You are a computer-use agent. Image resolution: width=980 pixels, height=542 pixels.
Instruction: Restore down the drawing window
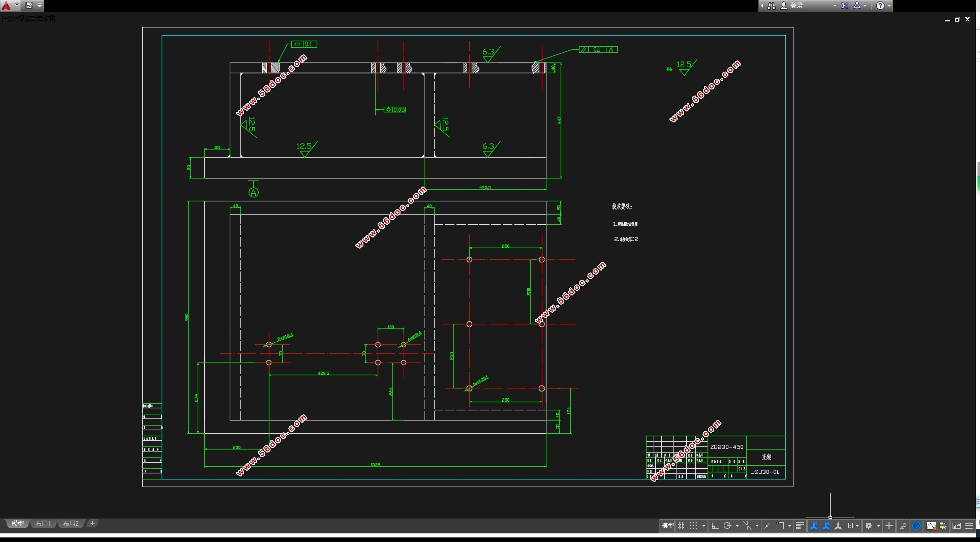click(958, 19)
